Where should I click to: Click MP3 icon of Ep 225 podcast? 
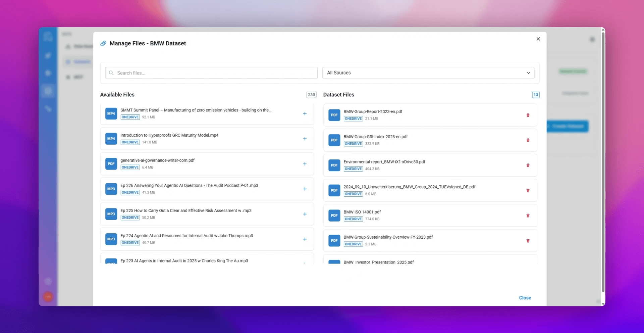111,214
